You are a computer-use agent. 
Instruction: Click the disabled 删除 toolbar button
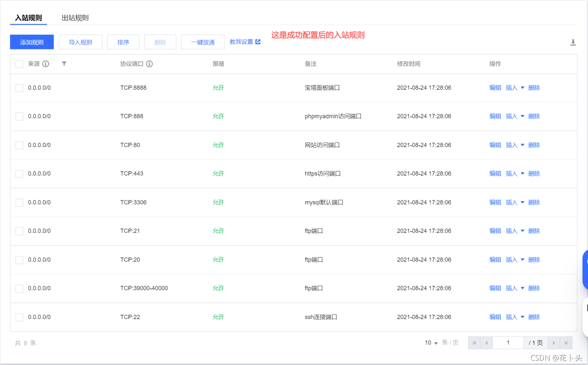(x=160, y=42)
